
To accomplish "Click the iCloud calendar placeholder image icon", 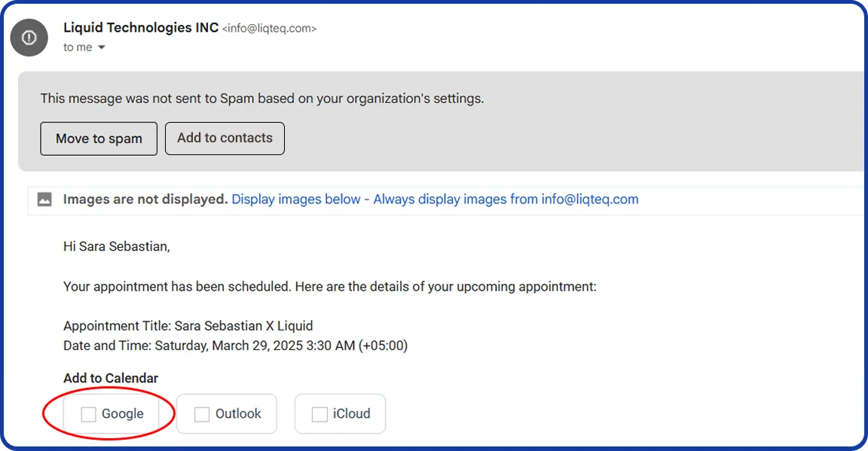I will pyautogui.click(x=319, y=414).
